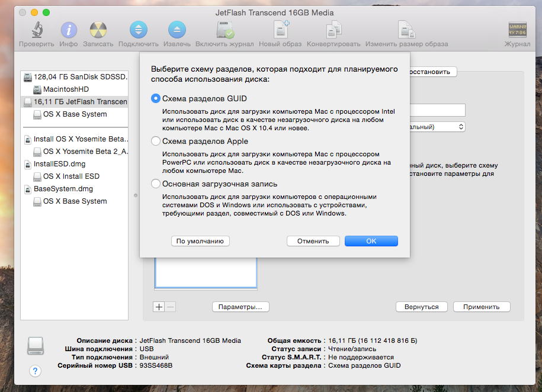Click the plus button to add partition
Viewport: 542px width, 392px height.
(159, 307)
